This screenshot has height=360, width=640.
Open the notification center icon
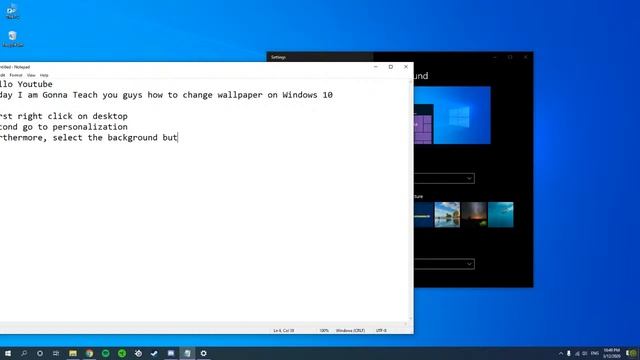tap(632, 353)
